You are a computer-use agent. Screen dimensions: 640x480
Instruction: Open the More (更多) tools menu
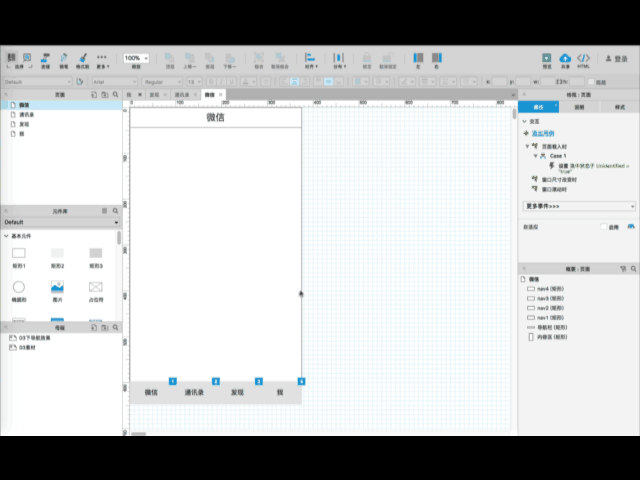pyautogui.click(x=102, y=60)
